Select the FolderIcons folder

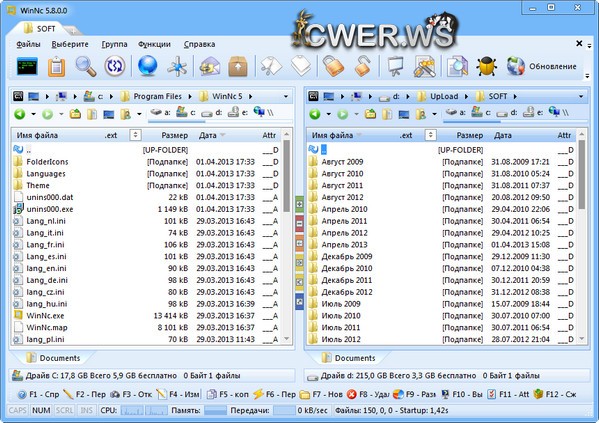[47, 162]
